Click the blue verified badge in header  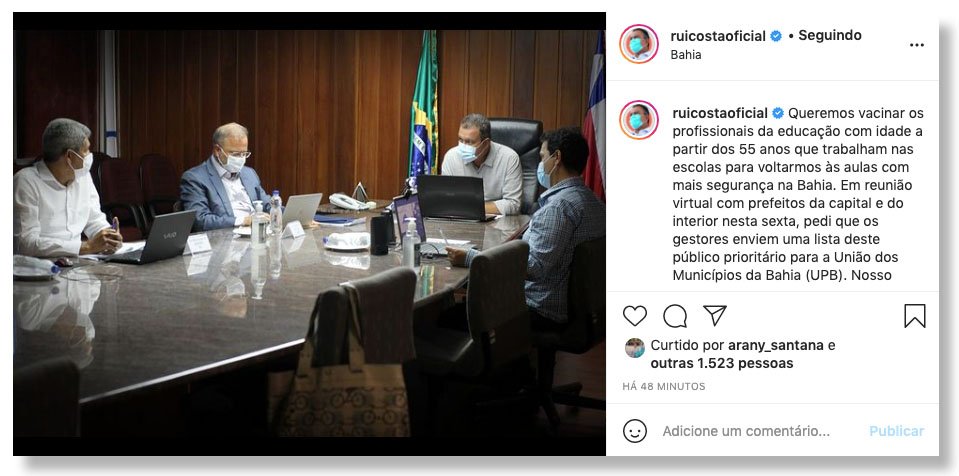776,36
